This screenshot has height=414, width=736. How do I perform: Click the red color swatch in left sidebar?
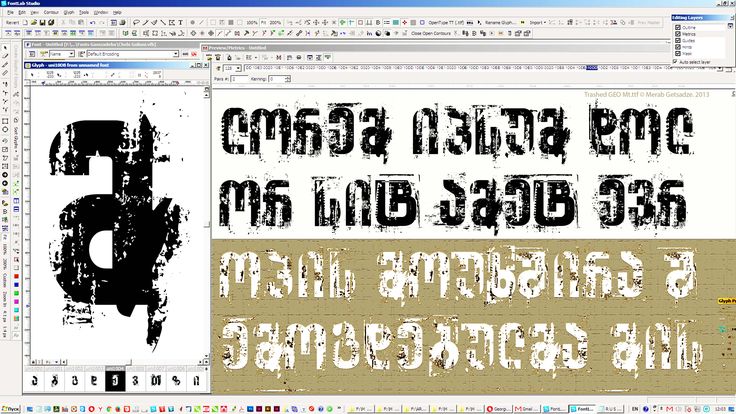point(16,276)
